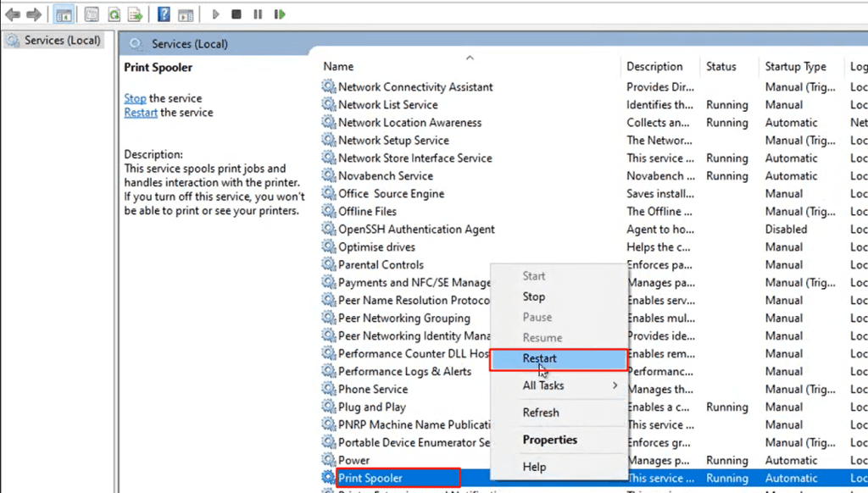Image resolution: width=868 pixels, height=493 pixels.
Task: Click the Restart Service toolbar icon
Action: tap(279, 14)
